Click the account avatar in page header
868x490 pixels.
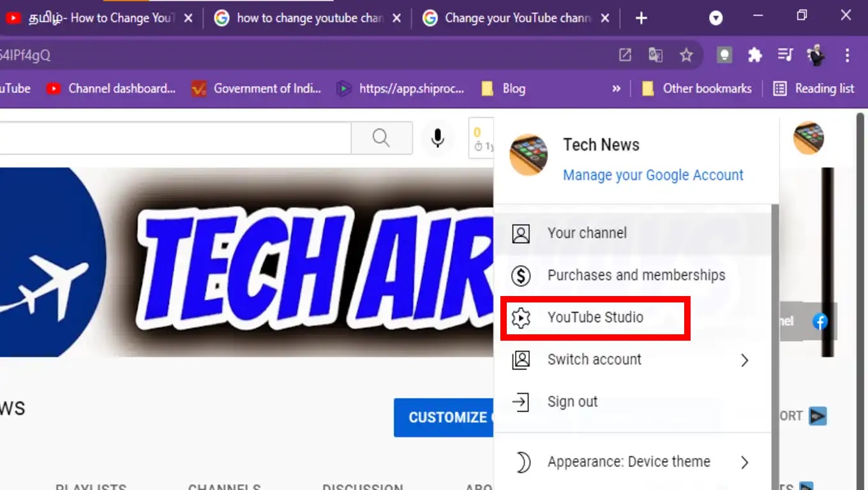tap(809, 138)
